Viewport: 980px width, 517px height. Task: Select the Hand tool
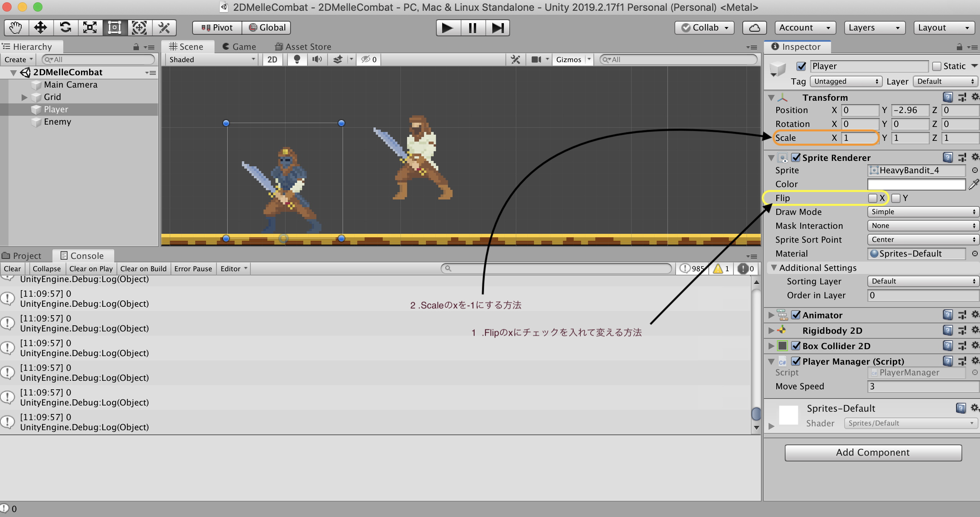tap(16, 28)
